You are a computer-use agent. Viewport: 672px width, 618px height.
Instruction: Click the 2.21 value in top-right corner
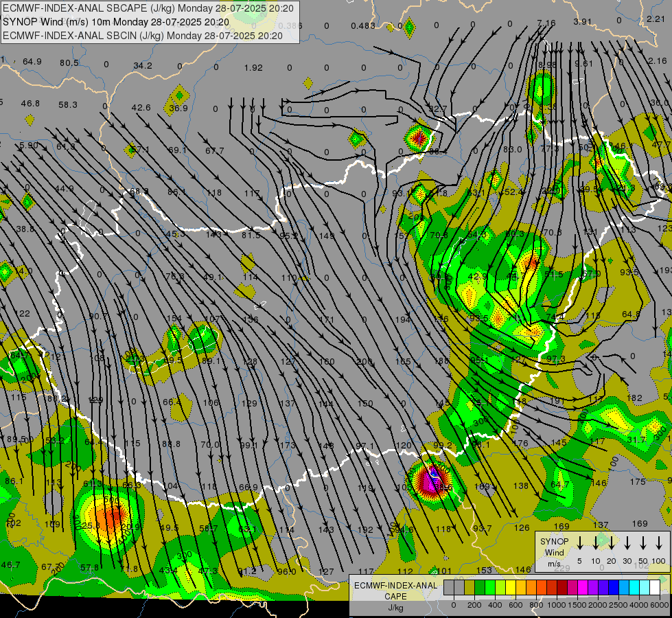[656, 19]
